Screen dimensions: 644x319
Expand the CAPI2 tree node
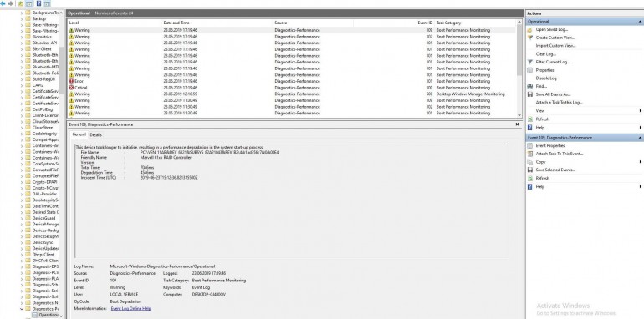click(22, 85)
